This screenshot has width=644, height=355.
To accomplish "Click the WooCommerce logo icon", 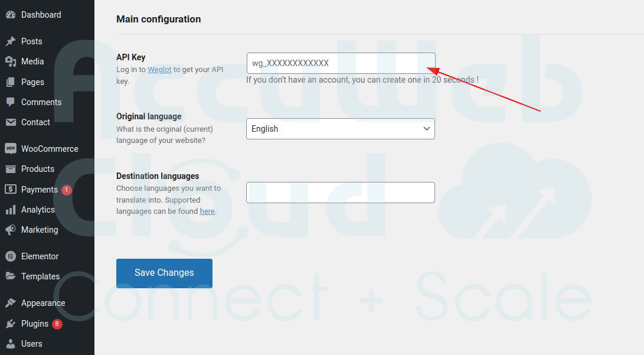I will point(11,149).
